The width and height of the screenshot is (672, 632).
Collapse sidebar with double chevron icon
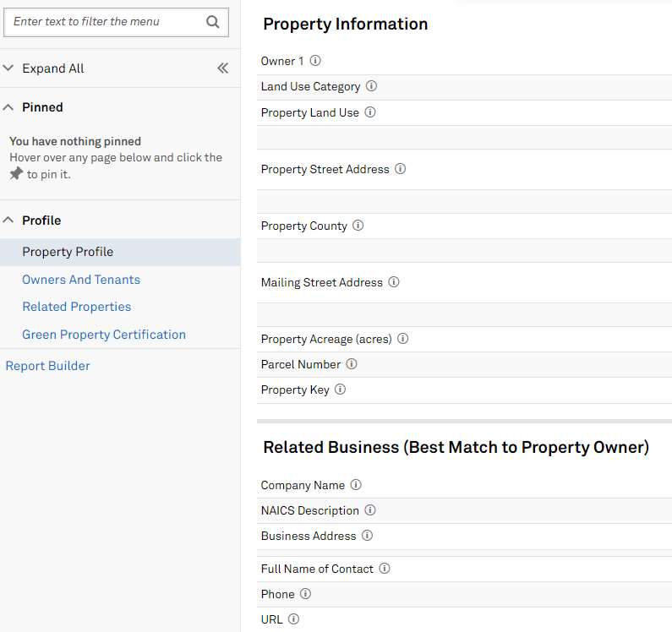(x=222, y=68)
